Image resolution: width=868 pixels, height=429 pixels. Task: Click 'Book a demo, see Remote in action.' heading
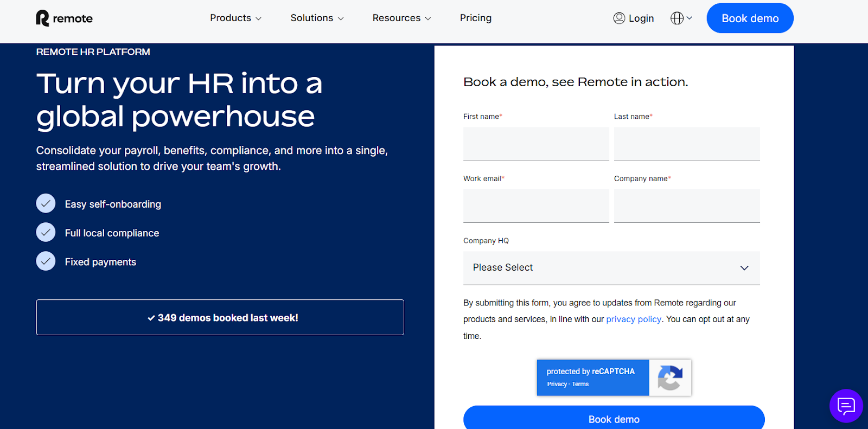point(576,82)
